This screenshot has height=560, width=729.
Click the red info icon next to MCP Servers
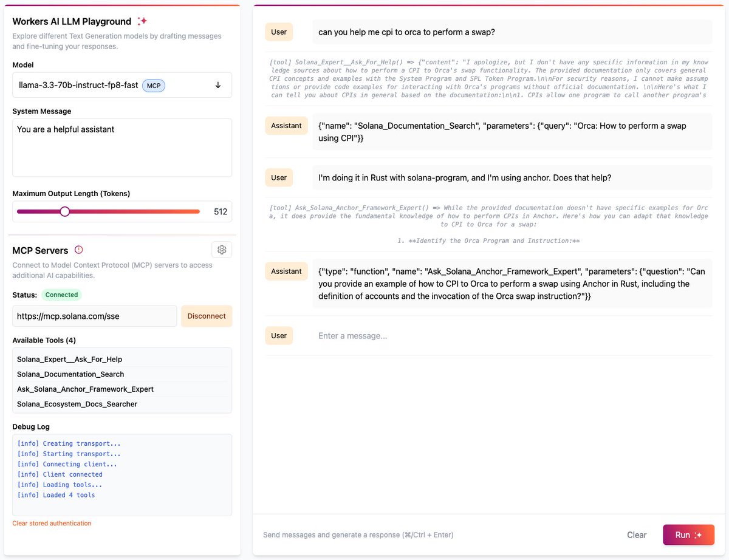point(78,250)
